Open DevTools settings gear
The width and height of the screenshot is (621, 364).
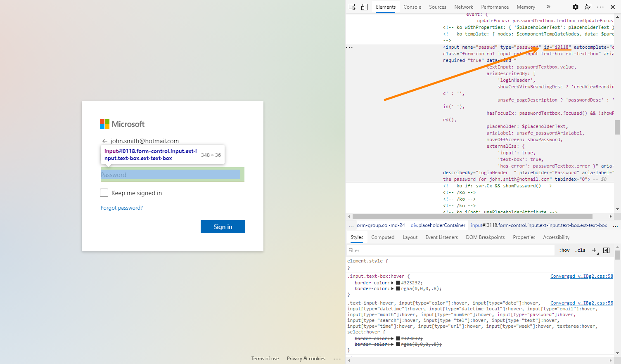coord(575,7)
